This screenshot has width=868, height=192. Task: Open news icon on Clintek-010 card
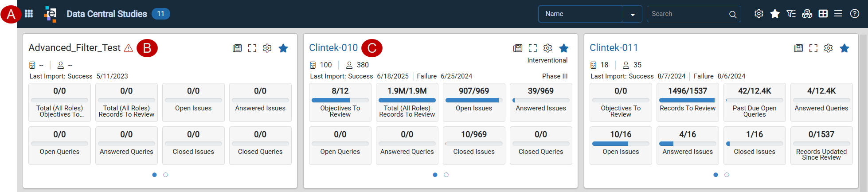coord(518,48)
